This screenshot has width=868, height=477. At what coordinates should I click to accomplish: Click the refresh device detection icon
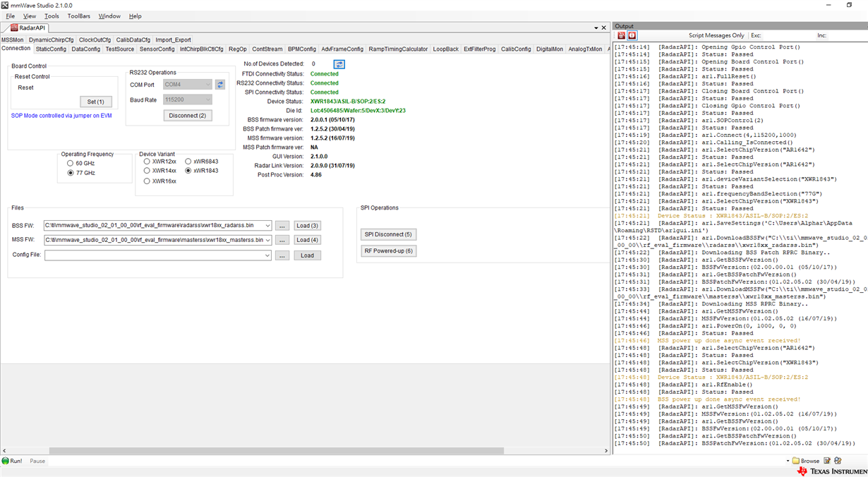339,64
